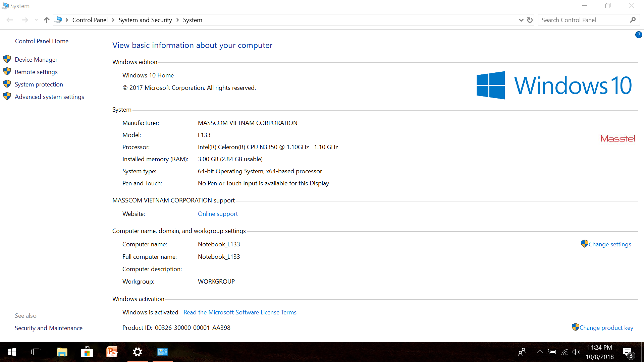The image size is (644, 362).
Task: Open the Wi-Fi network tray icon
Action: (x=565, y=352)
